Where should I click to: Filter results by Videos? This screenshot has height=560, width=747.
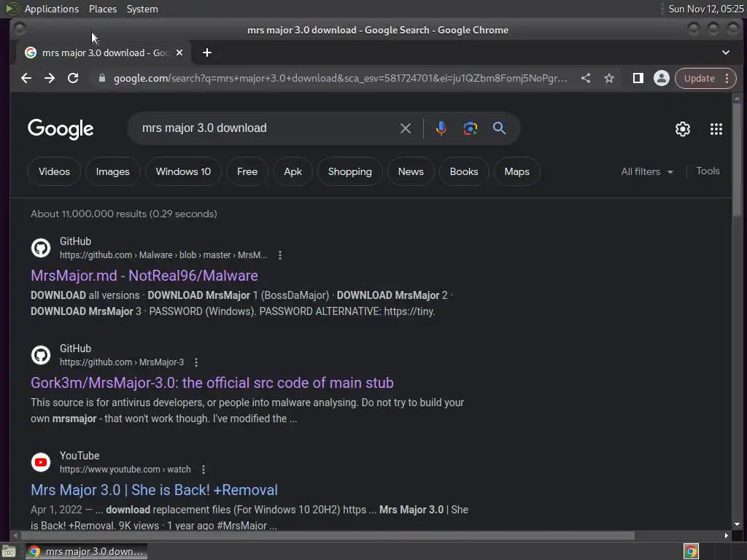point(54,171)
